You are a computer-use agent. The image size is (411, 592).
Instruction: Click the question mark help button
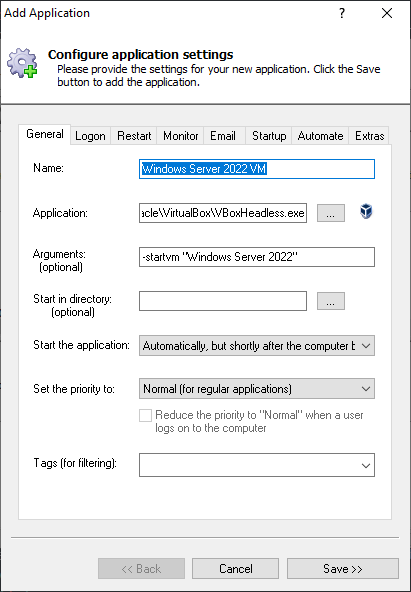click(x=342, y=14)
